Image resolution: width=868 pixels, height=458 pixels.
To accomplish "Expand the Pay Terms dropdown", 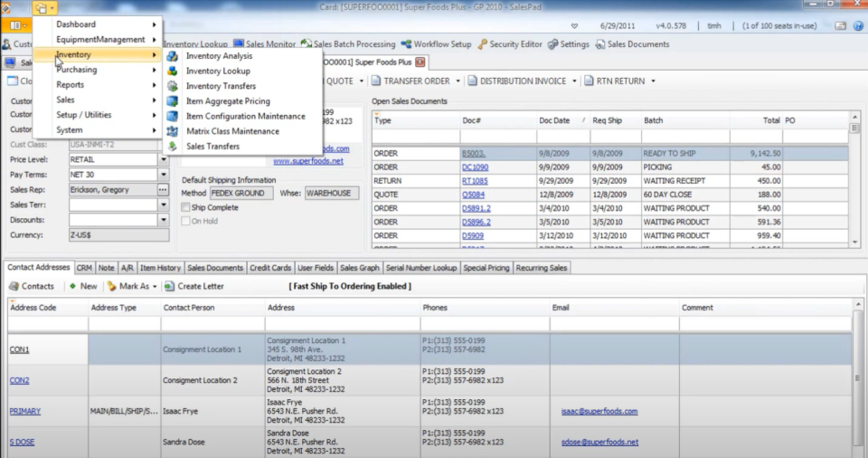I will 164,174.
